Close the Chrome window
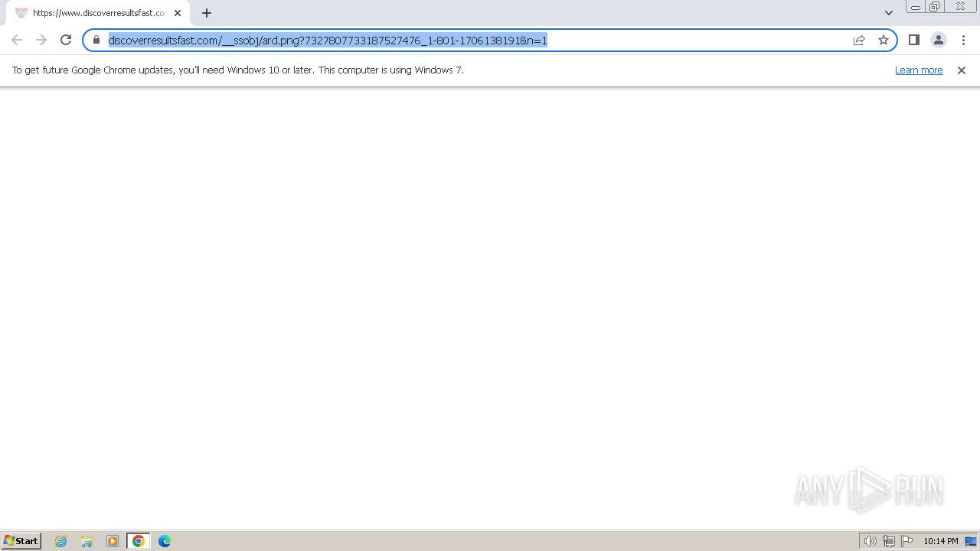This screenshot has width=980, height=551. point(960,7)
